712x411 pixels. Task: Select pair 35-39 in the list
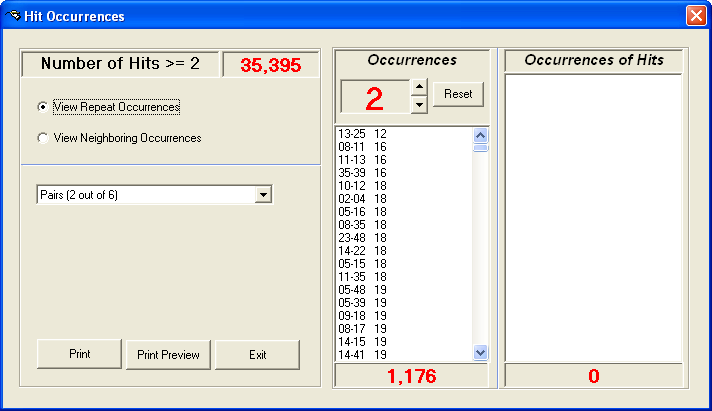[362, 172]
